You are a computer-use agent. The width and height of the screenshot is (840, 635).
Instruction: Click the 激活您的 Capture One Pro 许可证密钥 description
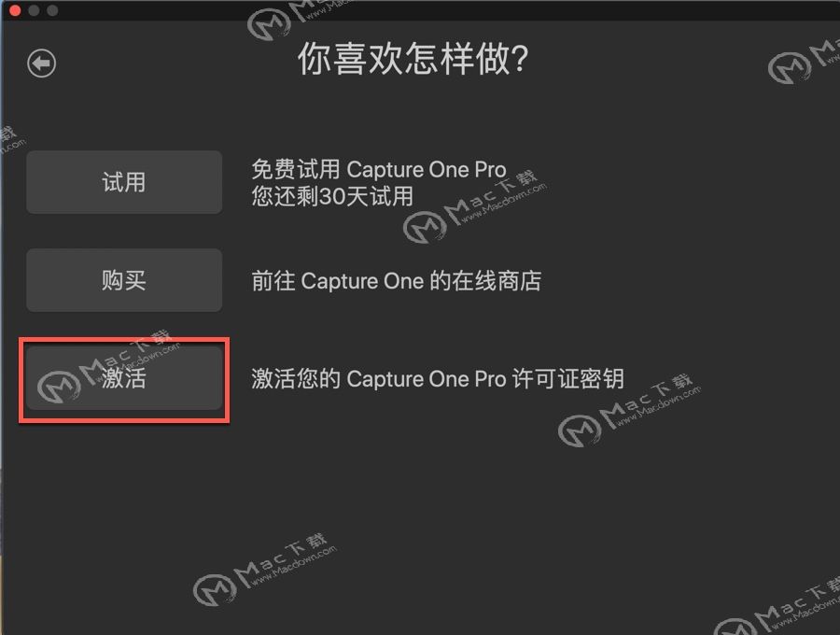[438, 379]
